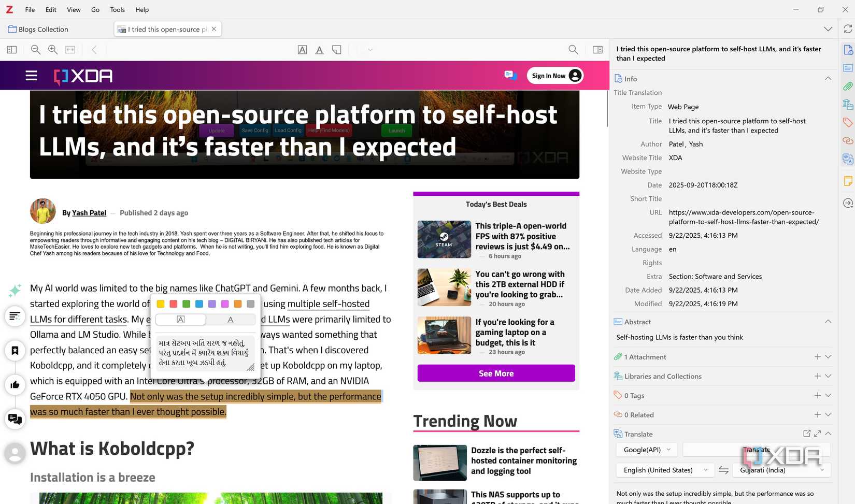Choose the gray annotation color
This screenshot has height=504, width=855.
tap(251, 304)
